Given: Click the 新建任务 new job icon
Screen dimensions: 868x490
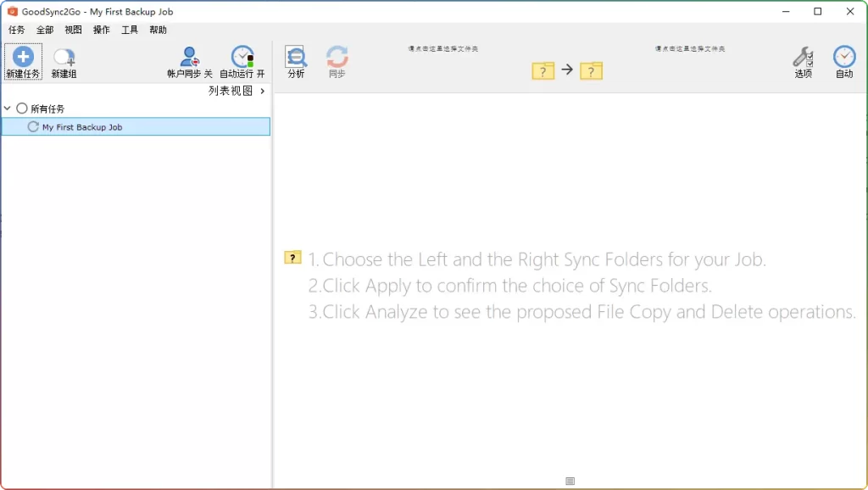Looking at the screenshot, I should 23,57.
